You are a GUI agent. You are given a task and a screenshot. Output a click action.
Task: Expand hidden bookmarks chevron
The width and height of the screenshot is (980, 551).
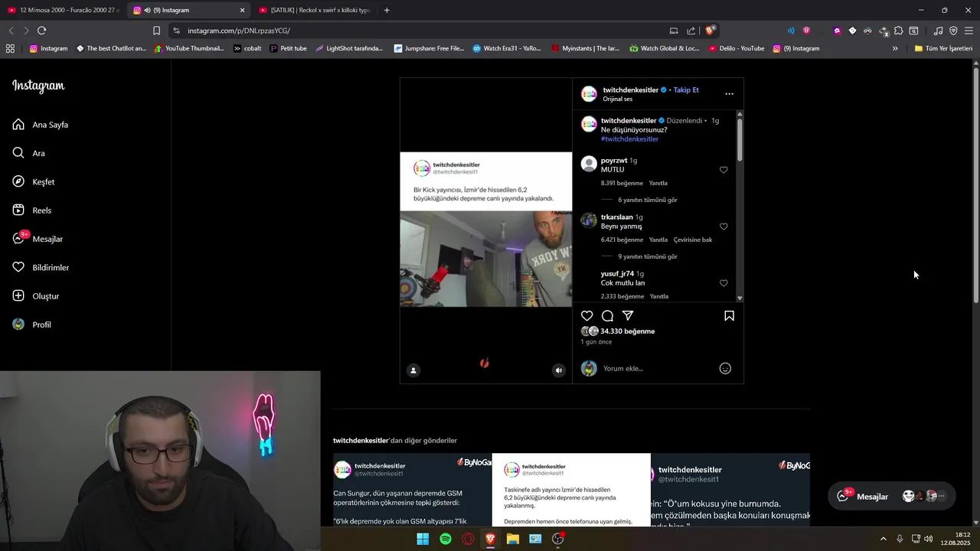(x=895, y=48)
